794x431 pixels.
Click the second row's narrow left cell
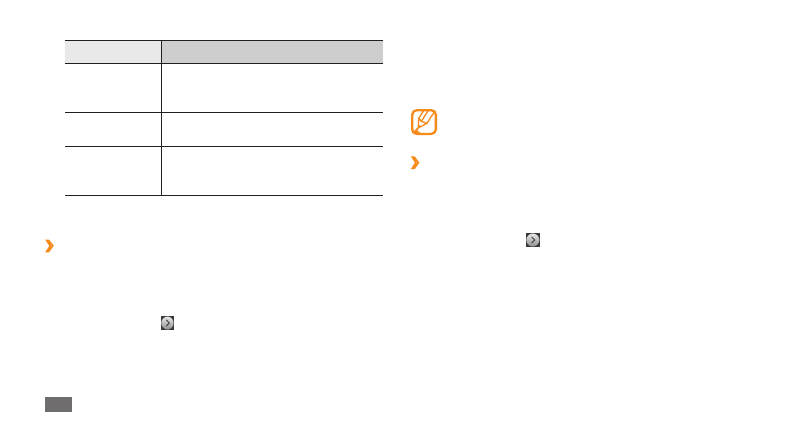tap(113, 129)
